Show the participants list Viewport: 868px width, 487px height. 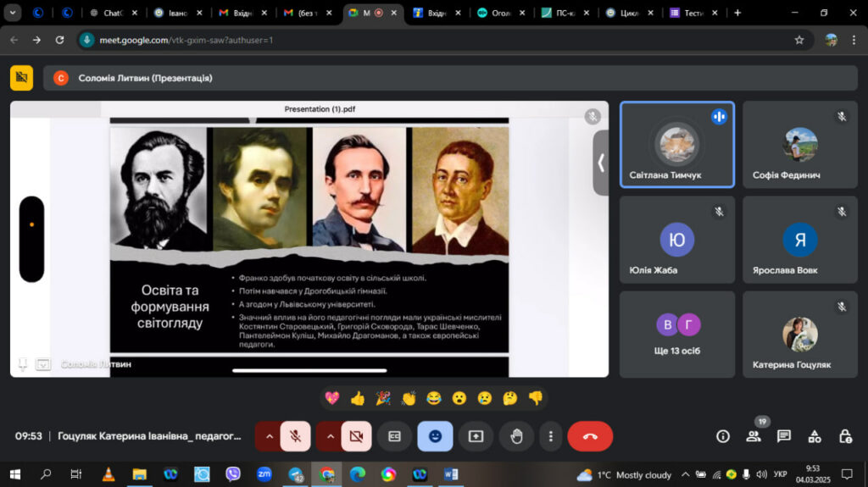point(753,436)
